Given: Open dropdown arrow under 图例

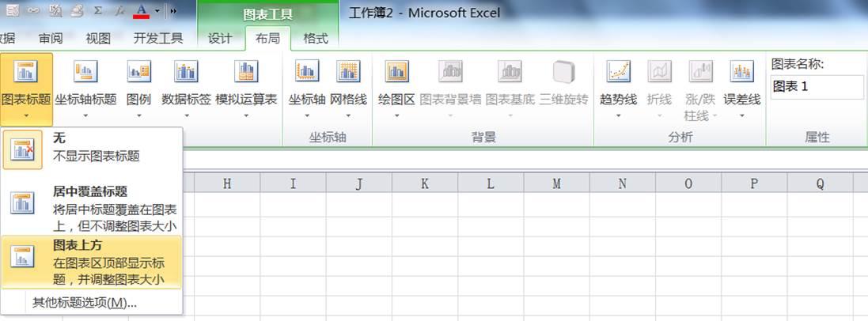Looking at the screenshot, I should (139, 115).
